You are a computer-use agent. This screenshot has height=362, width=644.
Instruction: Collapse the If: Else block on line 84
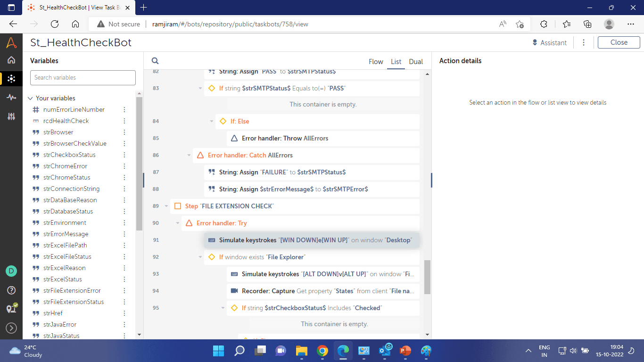[x=212, y=121]
